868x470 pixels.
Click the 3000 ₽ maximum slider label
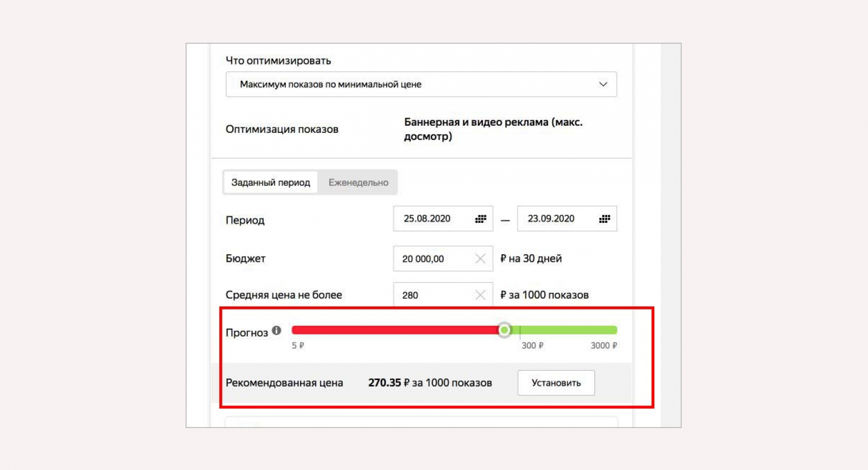click(603, 345)
